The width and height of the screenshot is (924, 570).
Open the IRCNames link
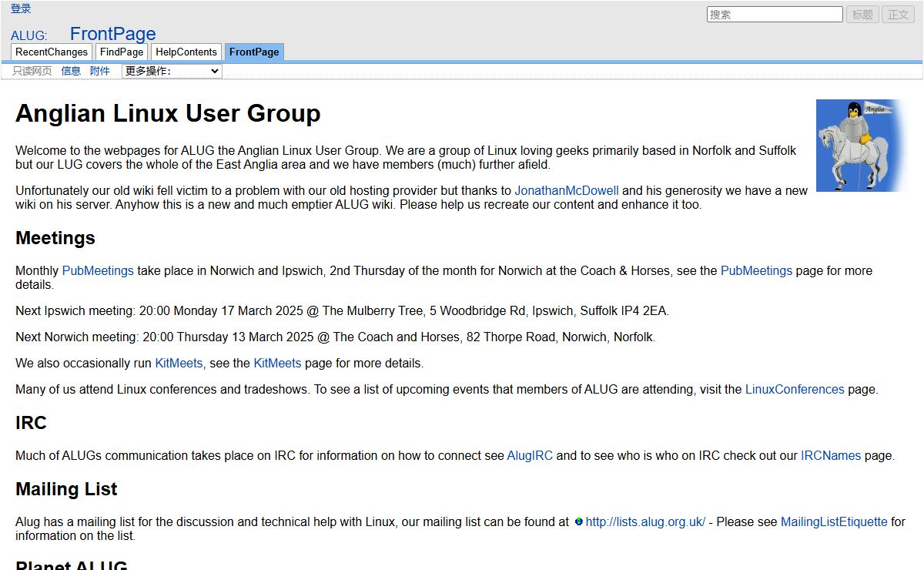click(831, 456)
